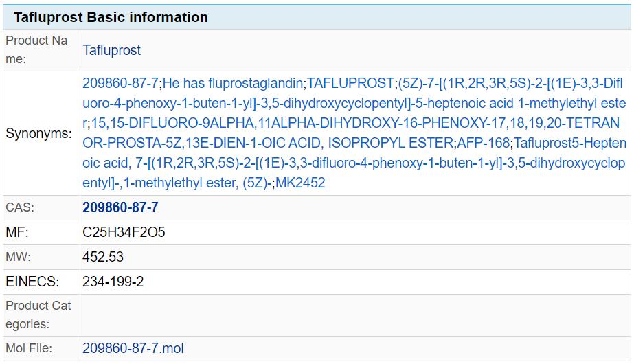The image size is (634, 364).
Task: Click the EINECS number 234-199-2
Action: (x=113, y=282)
